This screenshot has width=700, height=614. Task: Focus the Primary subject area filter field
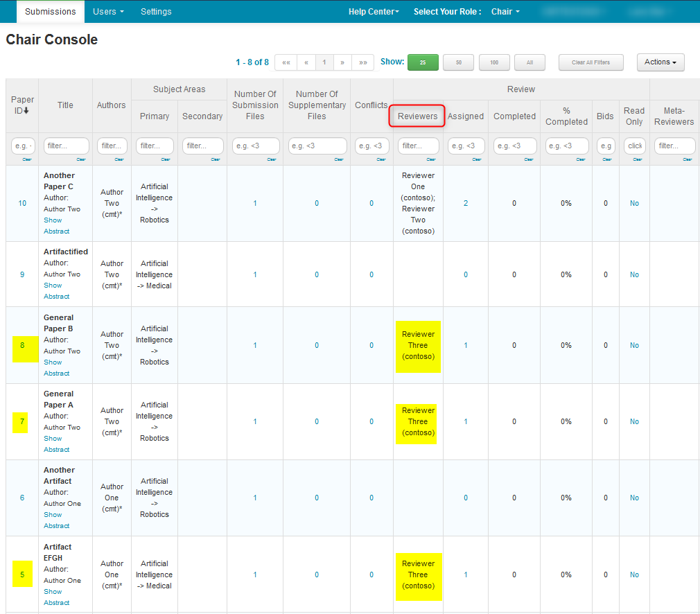click(x=155, y=146)
